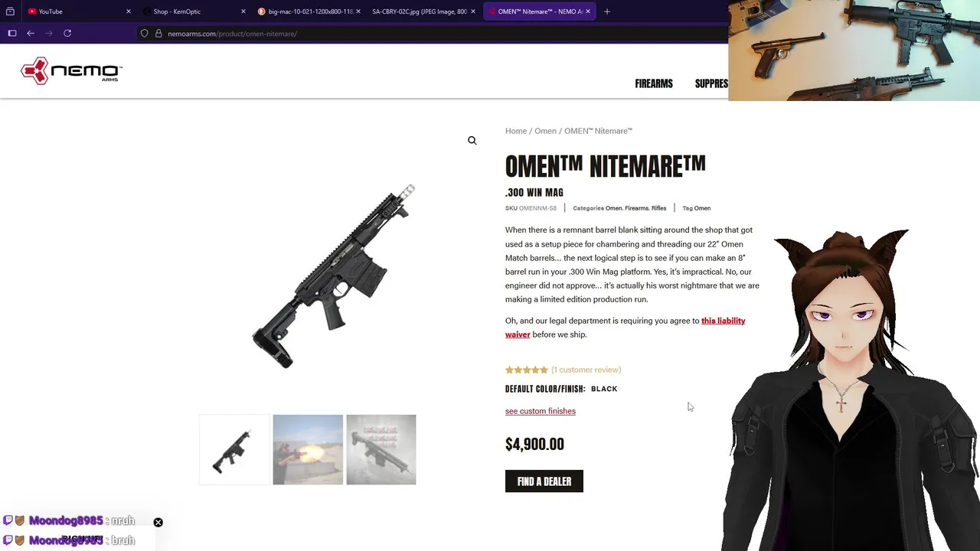The height and width of the screenshot is (551, 980).
Task: Open the liability waiver link
Action: click(626, 328)
